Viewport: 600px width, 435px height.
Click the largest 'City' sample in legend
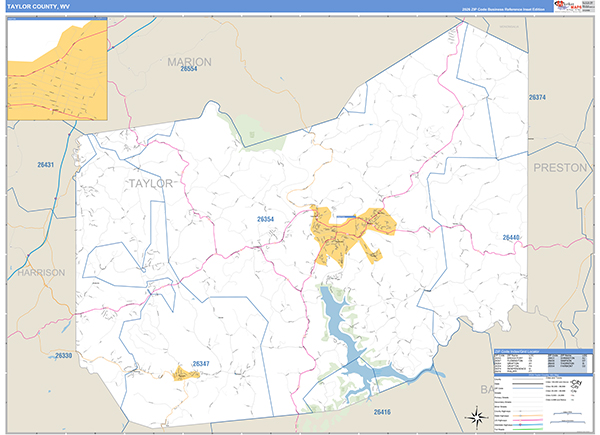576,382
